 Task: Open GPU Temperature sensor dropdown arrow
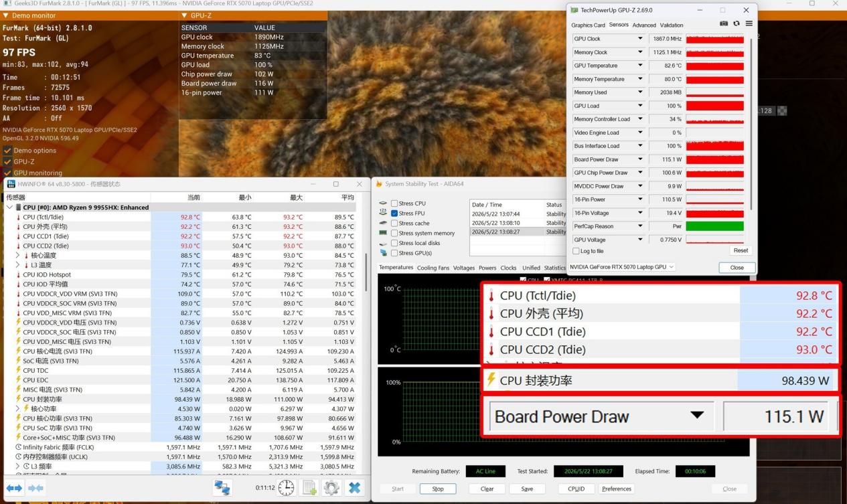pos(640,66)
